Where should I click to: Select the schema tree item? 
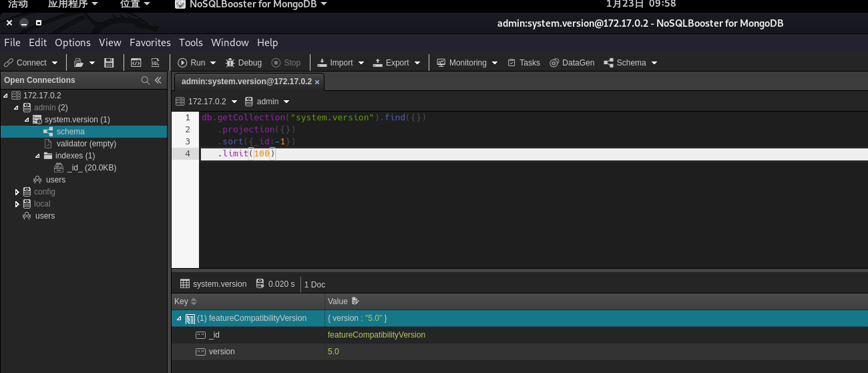(83, 132)
